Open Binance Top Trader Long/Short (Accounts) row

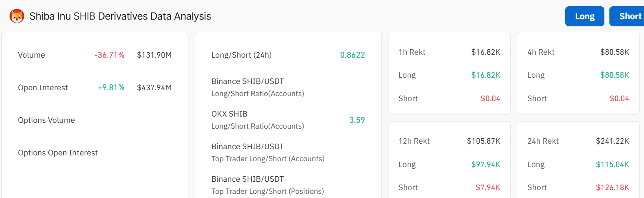click(288, 152)
